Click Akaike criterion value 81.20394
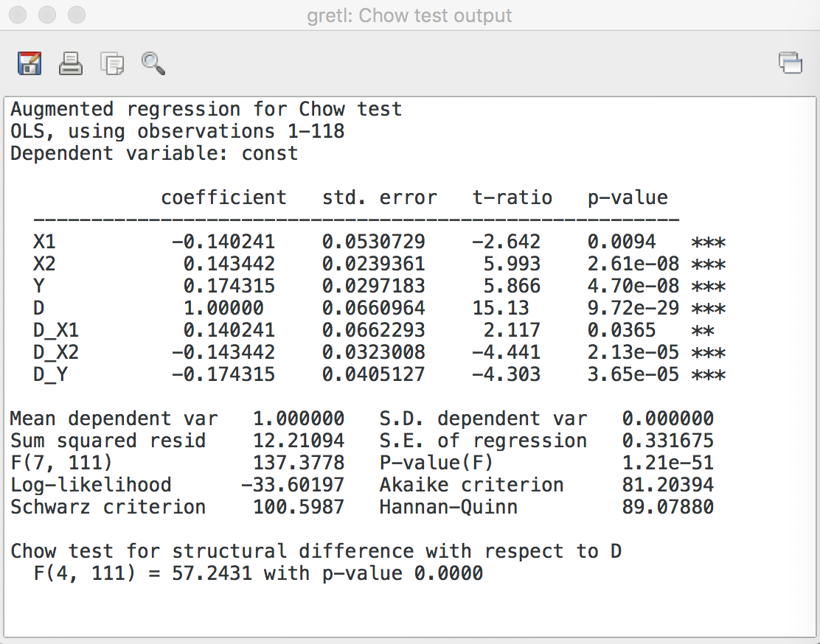The width and height of the screenshot is (820, 644). [668, 485]
